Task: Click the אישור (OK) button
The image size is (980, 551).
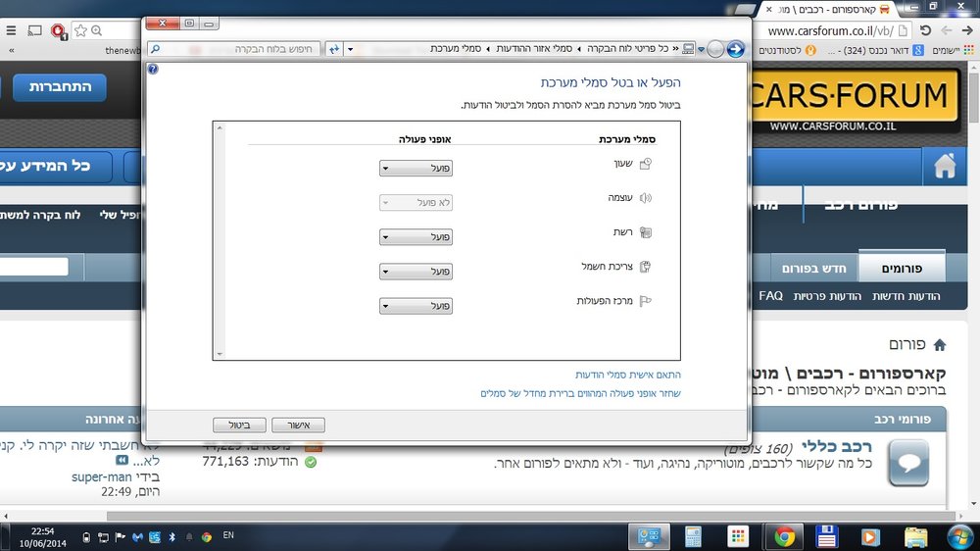Action: [x=298, y=425]
